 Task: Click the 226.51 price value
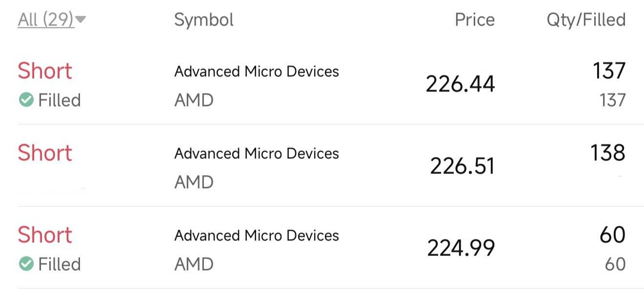[462, 166]
